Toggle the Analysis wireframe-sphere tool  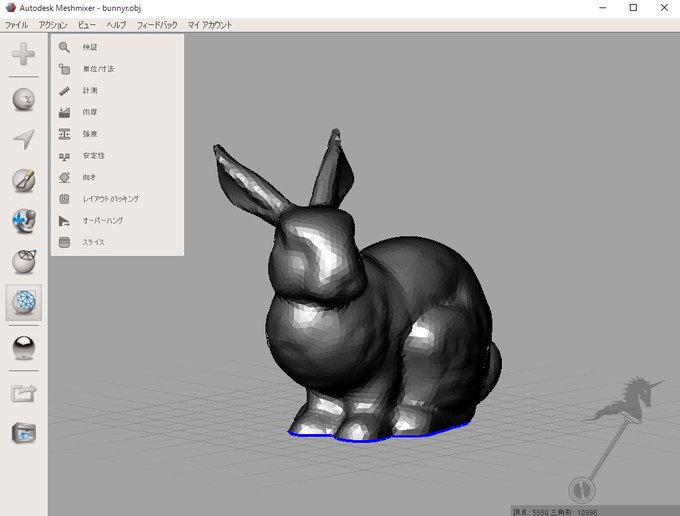pyautogui.click(x=23, y=302)
